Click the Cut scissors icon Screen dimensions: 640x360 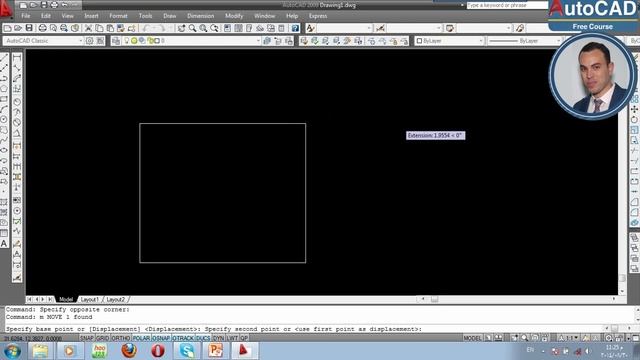click(x=88, y=28)
